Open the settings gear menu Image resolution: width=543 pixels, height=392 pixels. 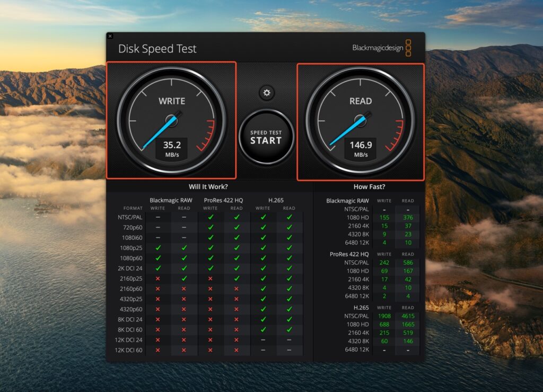[x=267, y=92]
